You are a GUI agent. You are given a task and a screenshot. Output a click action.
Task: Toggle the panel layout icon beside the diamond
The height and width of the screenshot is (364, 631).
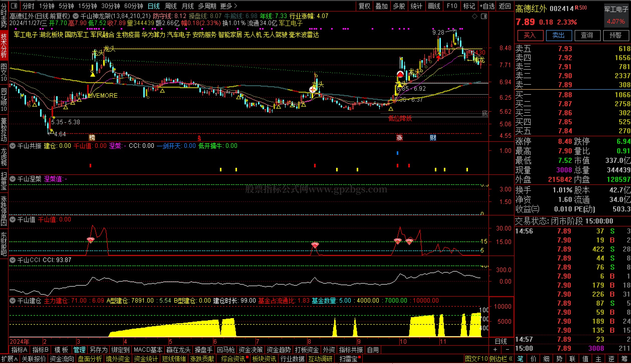(x=484, y=16)
